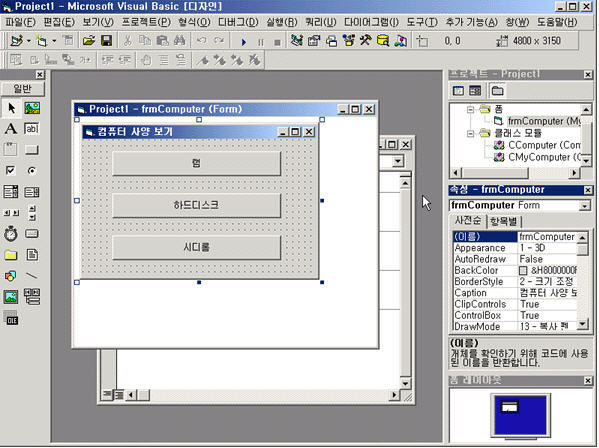Open the 도구(T) menu
599x448 pixels.
click(x=422, y=22)
